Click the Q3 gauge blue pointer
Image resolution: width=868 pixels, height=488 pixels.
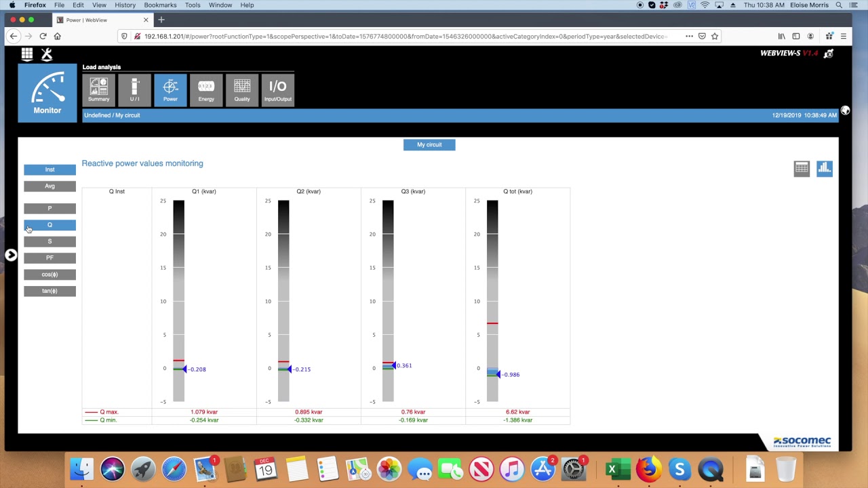395,365
